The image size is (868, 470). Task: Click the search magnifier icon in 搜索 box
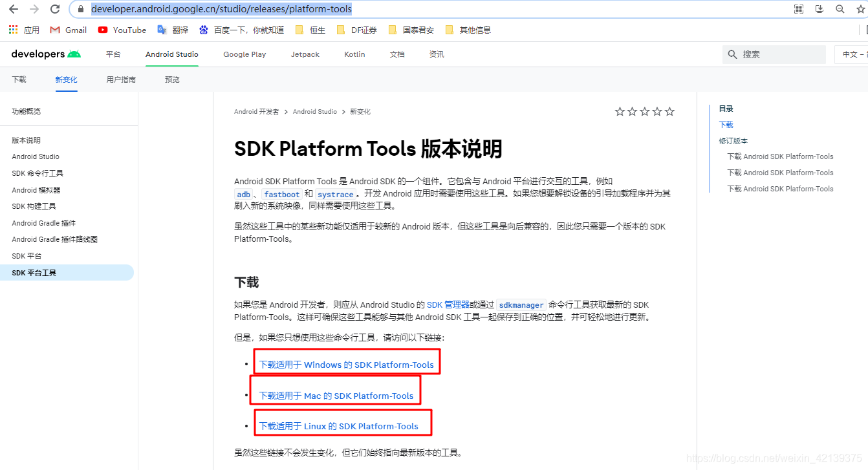point(732,54)
